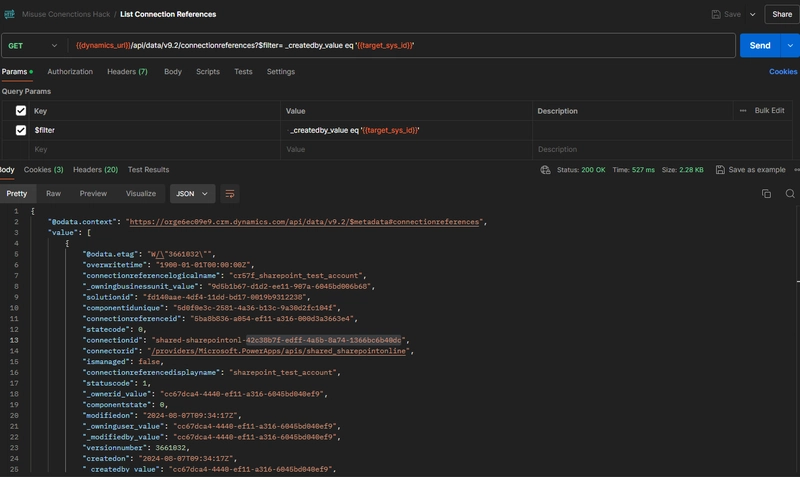
Task: Toggle word wrap in response viewer
Action: 231,193
